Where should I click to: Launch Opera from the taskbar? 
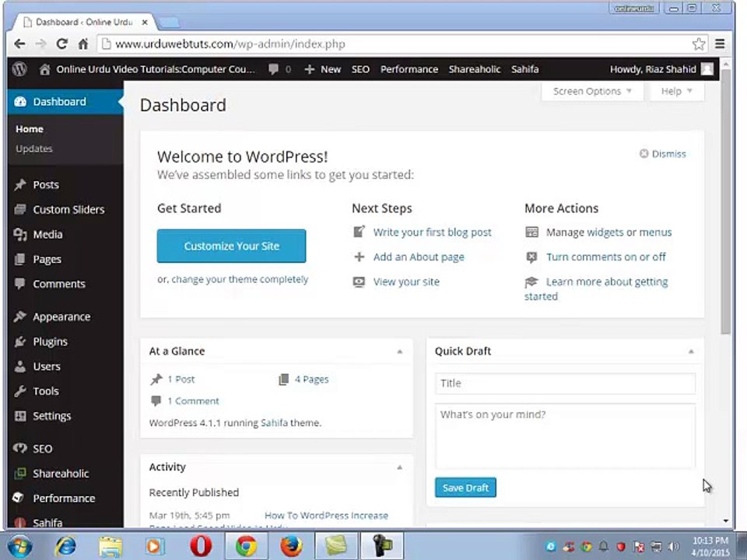pos(201,546)
